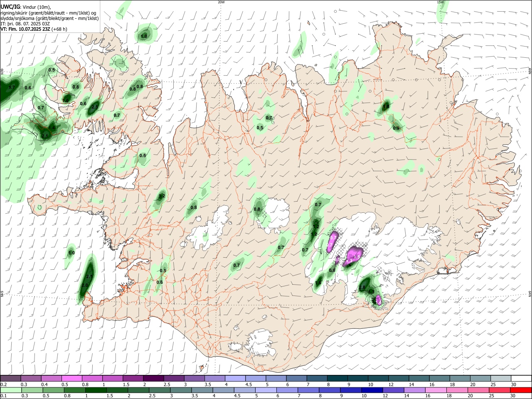Click the '1.0' value in the sea beside 2.1
The image size is (532, 399).
point(71,253)
